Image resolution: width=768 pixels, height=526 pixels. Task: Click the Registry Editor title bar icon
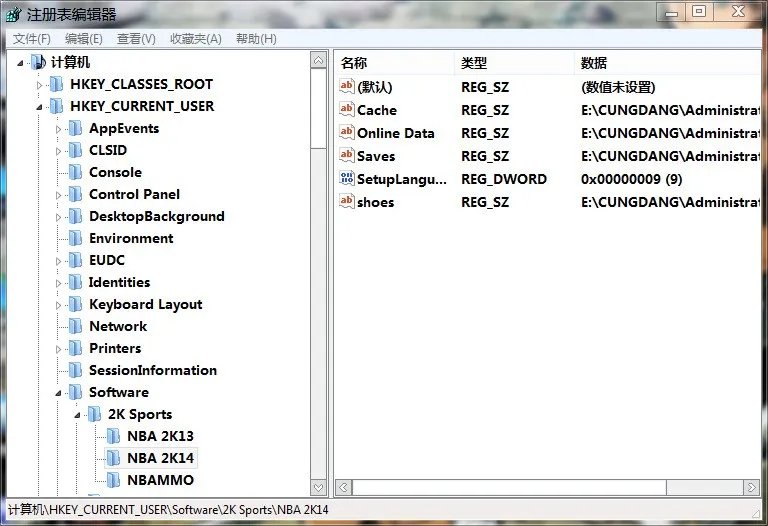(x=13, y=15)
